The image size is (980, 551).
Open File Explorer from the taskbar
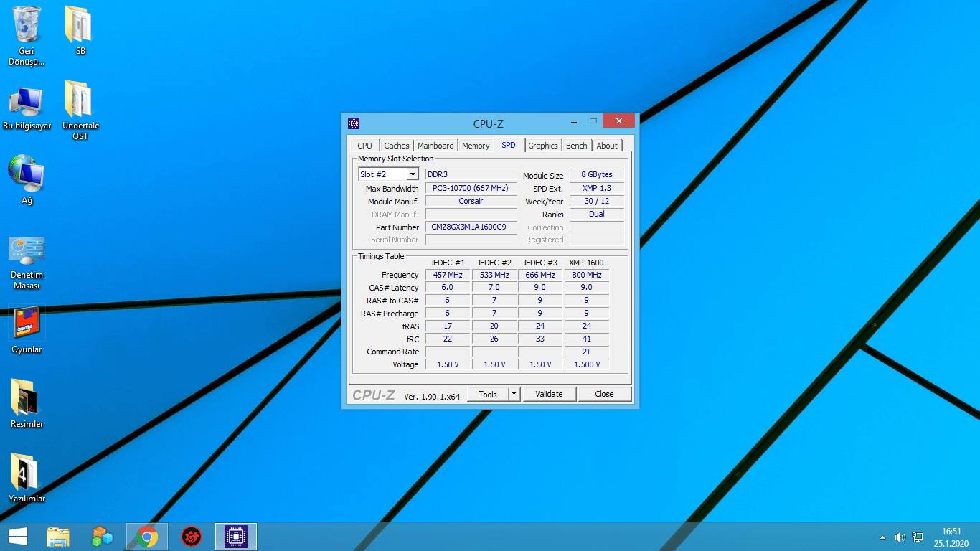pos(58,537)
